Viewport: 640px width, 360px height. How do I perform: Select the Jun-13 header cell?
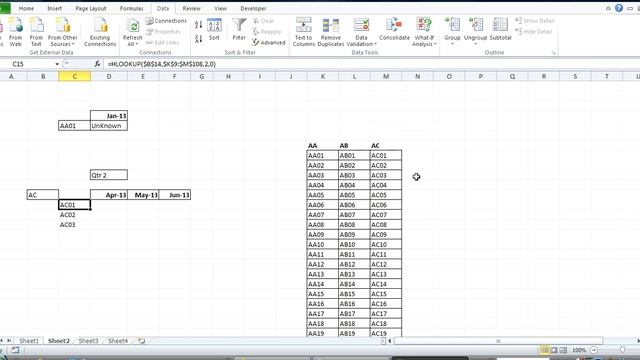(175, 195)
